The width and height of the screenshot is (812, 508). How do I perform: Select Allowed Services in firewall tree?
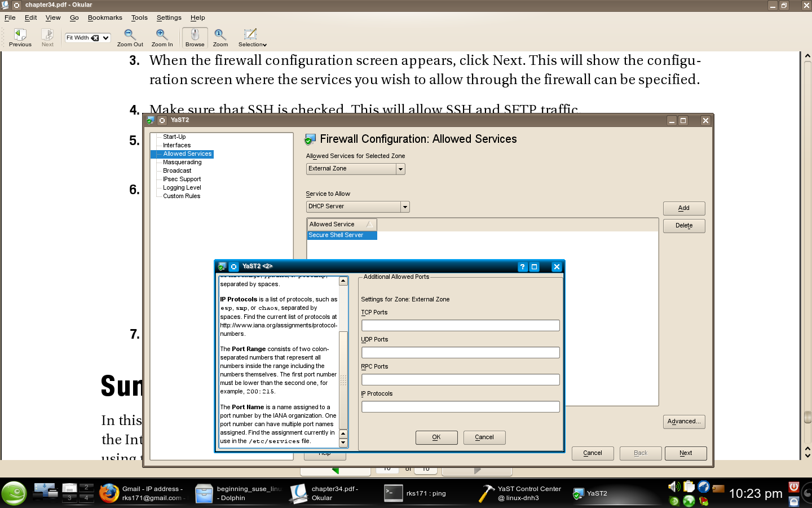click(x=187, y=154)
